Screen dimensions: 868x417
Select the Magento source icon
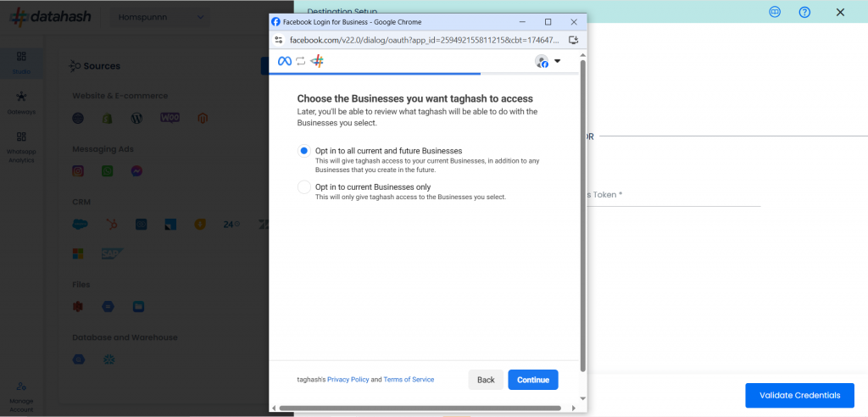point(203,118)
